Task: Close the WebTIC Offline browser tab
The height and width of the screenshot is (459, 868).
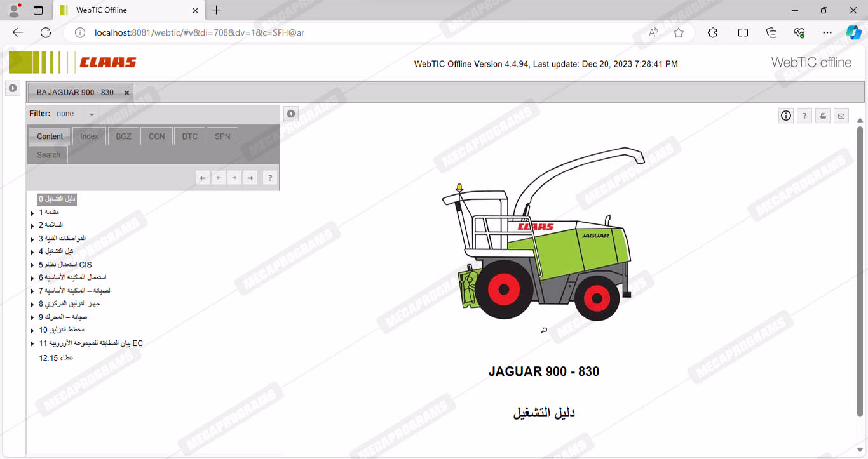Action: point(195,10)
